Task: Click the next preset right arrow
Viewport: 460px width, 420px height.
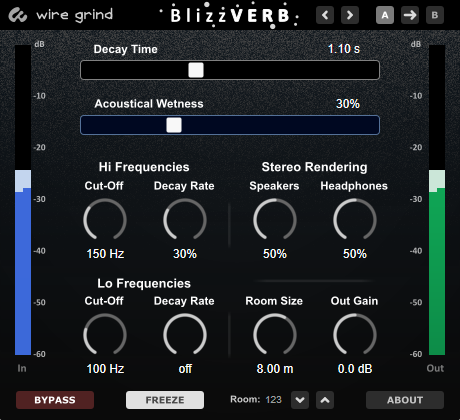Action: (350, 15)
